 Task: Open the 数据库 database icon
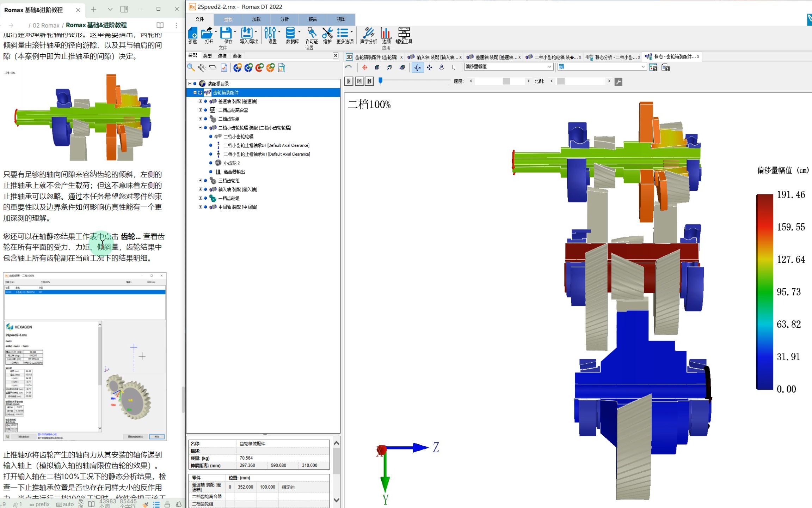pyautogui.click(x=290, y=33)
